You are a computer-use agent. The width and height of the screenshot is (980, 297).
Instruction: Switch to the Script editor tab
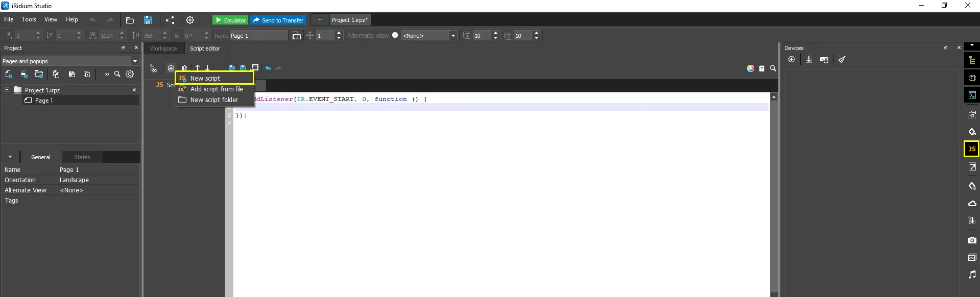coord(205,48)
